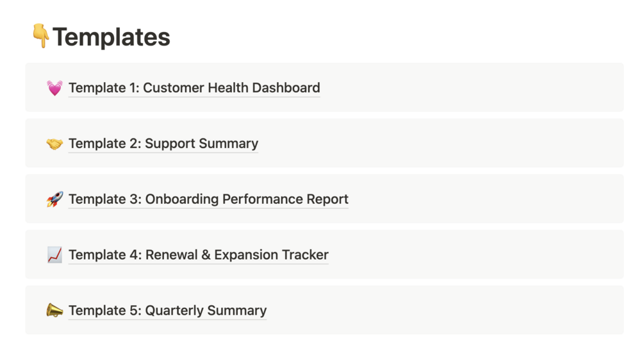Click the pointing-down hand emoji beside Templates
This screenshot has height=361, width=644.
coord(41,36)
